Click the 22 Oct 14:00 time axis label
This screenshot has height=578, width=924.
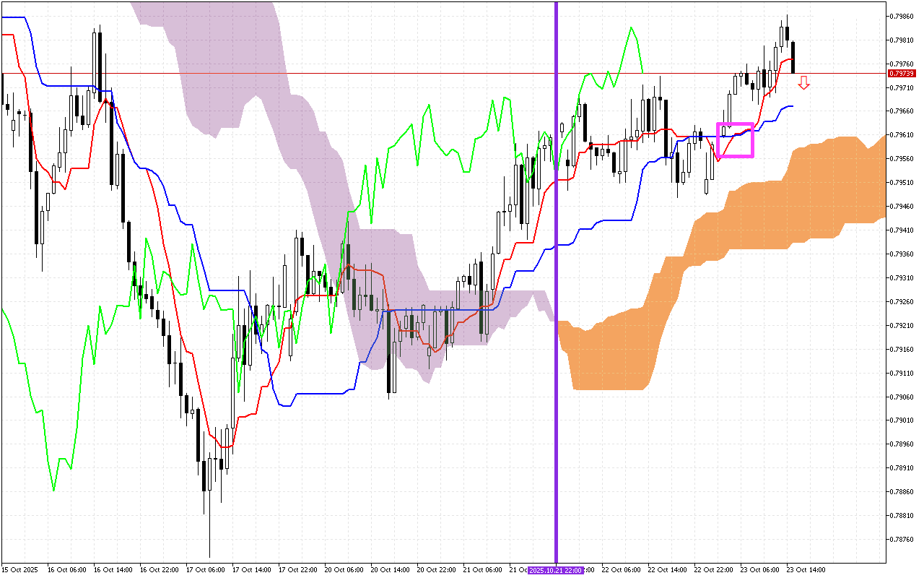tap(666, 570)
